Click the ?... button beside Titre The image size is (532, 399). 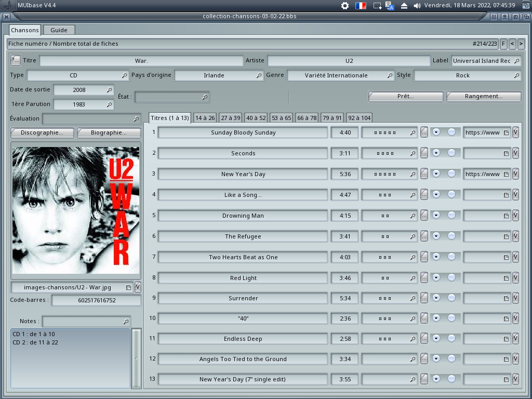(x=15, y=60)
